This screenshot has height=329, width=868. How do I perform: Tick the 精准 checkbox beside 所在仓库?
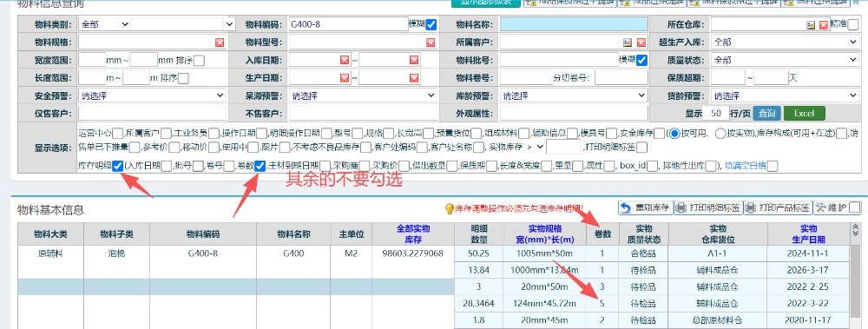click(x=853, y=25)
